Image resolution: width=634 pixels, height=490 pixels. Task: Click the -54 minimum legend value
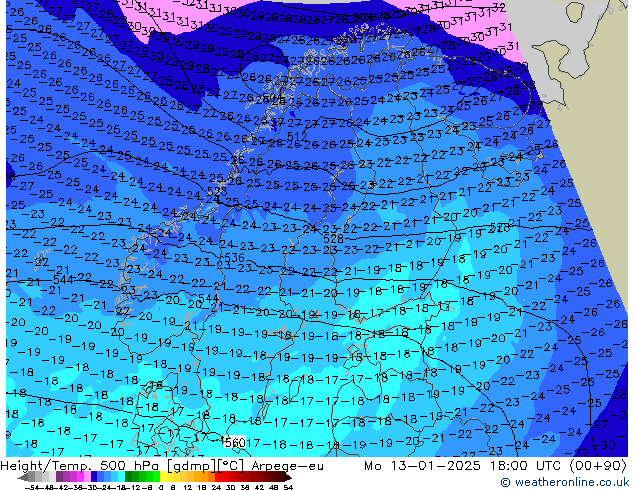tap(32, 487)
